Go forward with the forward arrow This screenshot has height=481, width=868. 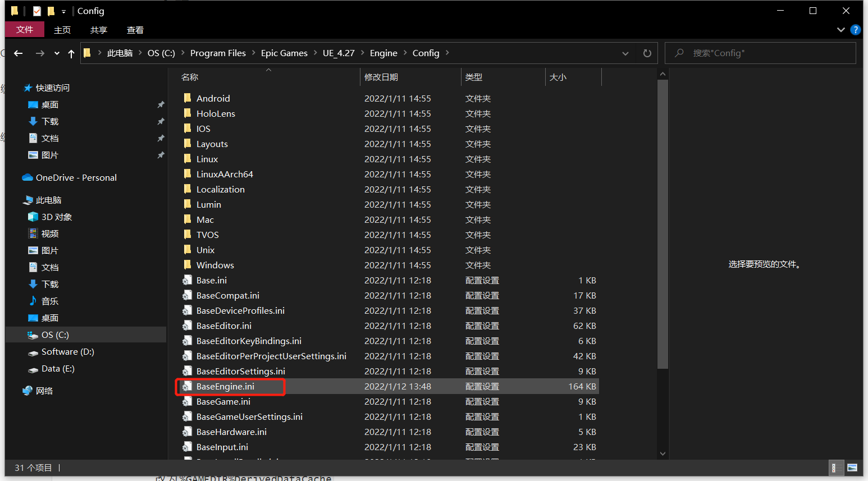point(40,53)
